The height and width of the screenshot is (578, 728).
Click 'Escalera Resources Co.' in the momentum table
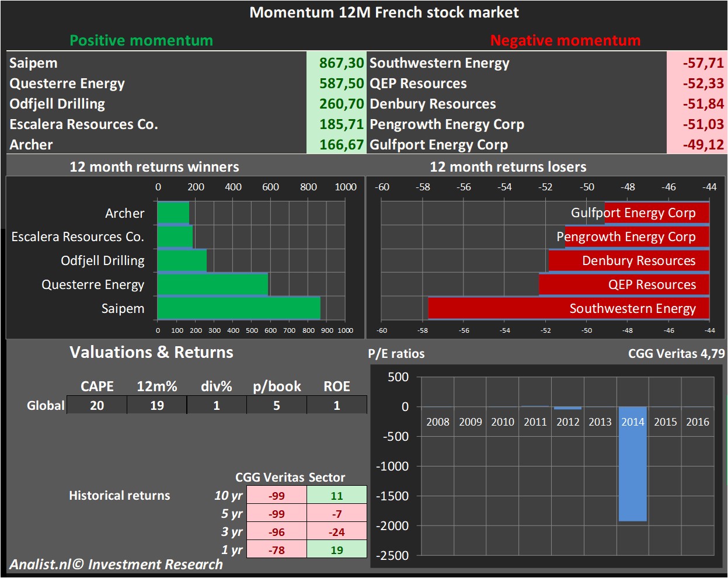click(83, 124)
